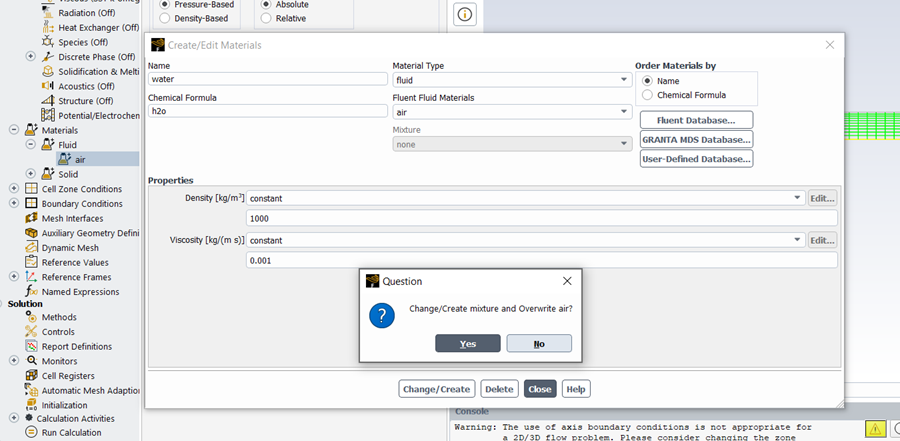Image resolution: width=900 pixels, height=441 pixels.
Task: Click the Help button
Action: coord(576,389)
